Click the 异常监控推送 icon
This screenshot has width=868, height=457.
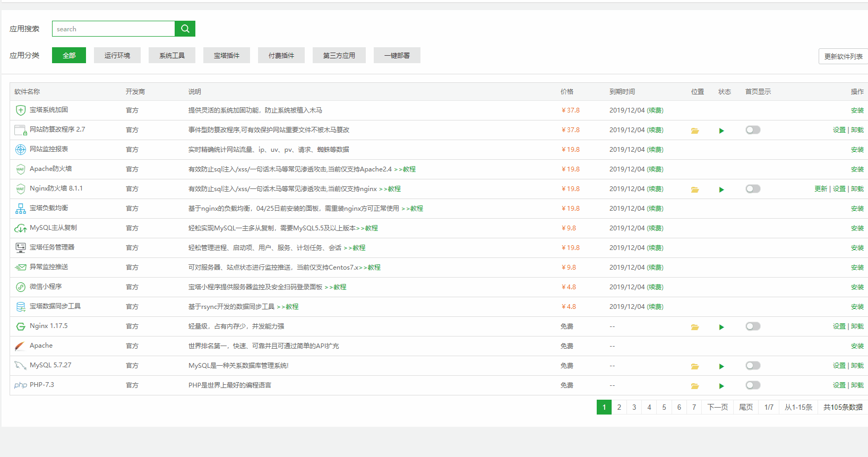21,268
